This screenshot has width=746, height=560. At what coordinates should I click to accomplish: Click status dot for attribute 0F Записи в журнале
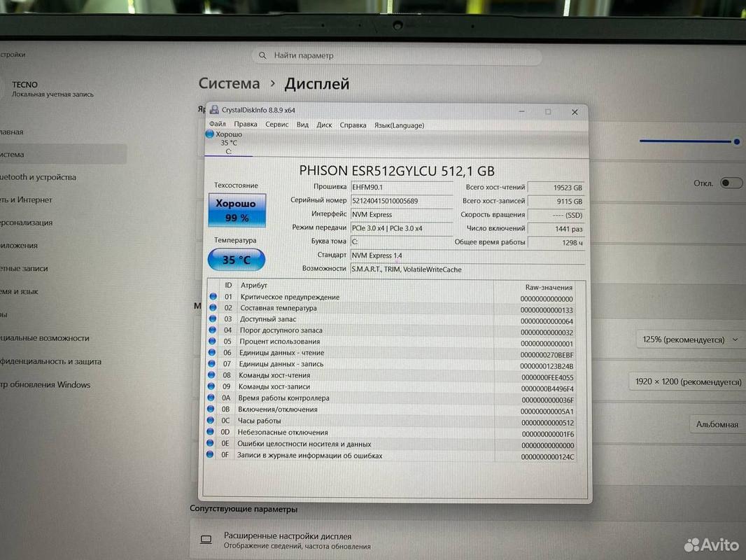pos(210,455)
